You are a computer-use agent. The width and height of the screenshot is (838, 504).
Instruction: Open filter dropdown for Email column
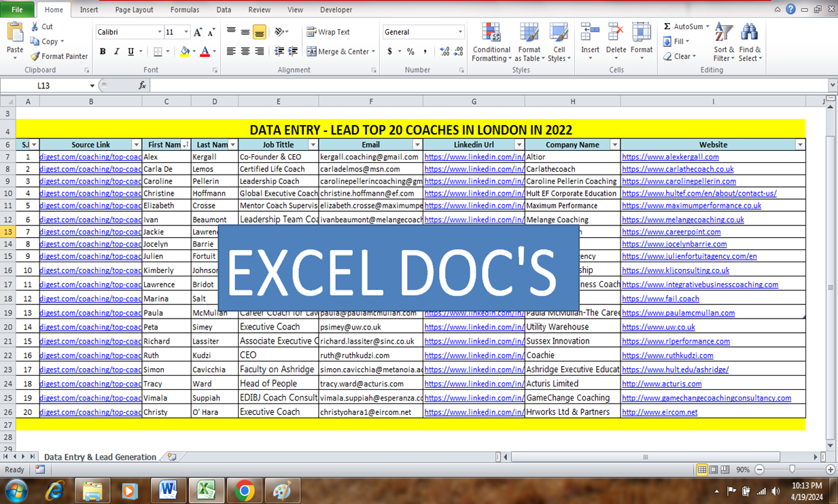[x=417, y=145]
